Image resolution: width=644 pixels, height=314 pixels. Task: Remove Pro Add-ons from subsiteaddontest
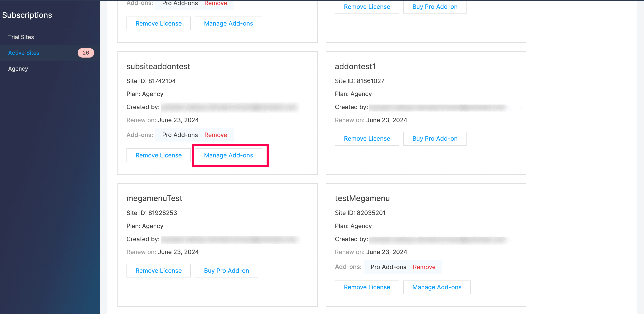click(216, 135)
